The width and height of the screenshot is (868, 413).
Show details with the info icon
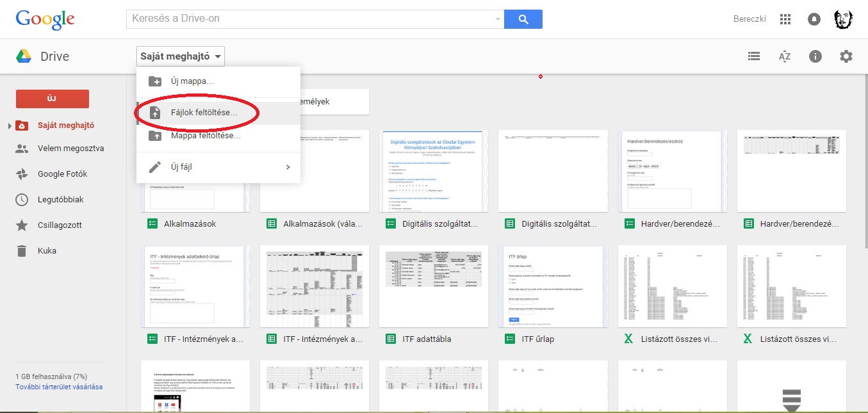point(815,56)
